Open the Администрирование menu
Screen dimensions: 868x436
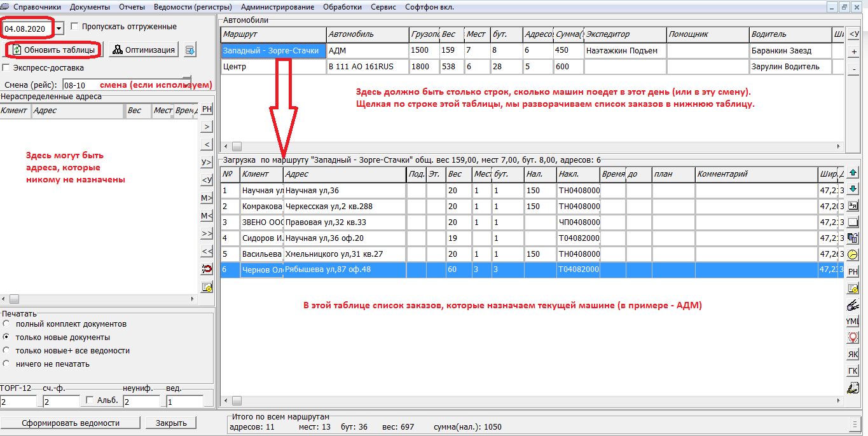(277, 7)
